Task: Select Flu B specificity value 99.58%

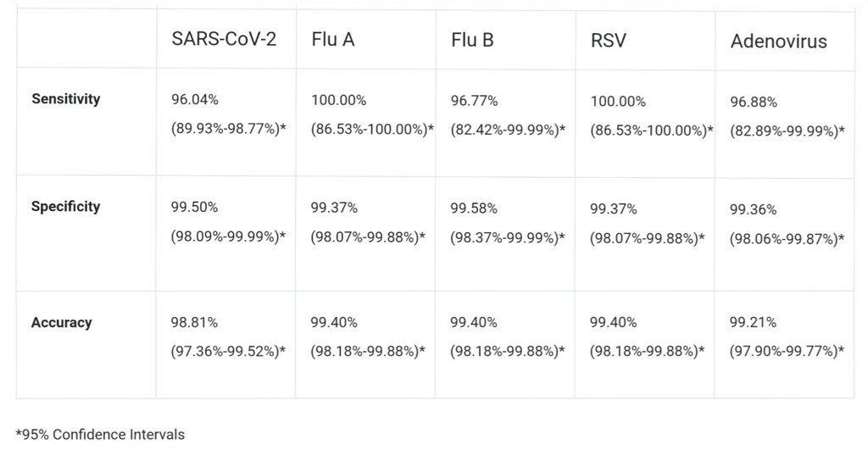Action: [475, 208]
